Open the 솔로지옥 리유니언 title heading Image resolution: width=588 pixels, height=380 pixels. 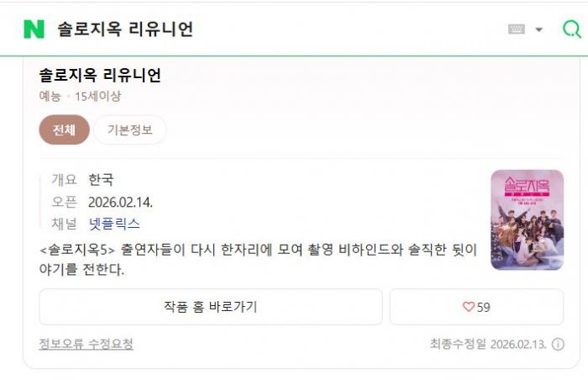(x=100, y=75)
